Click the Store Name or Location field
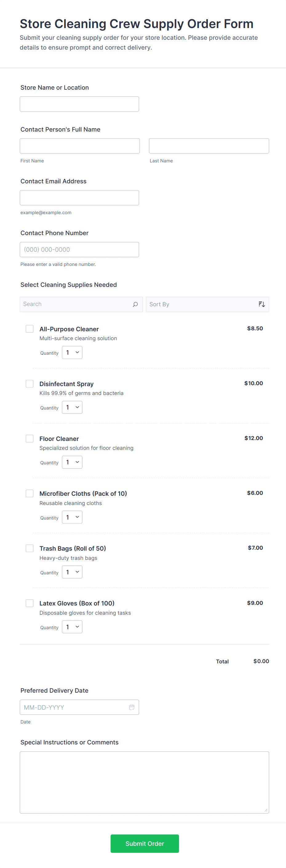This screenshot has height=868, width=286. coord(79,104)
